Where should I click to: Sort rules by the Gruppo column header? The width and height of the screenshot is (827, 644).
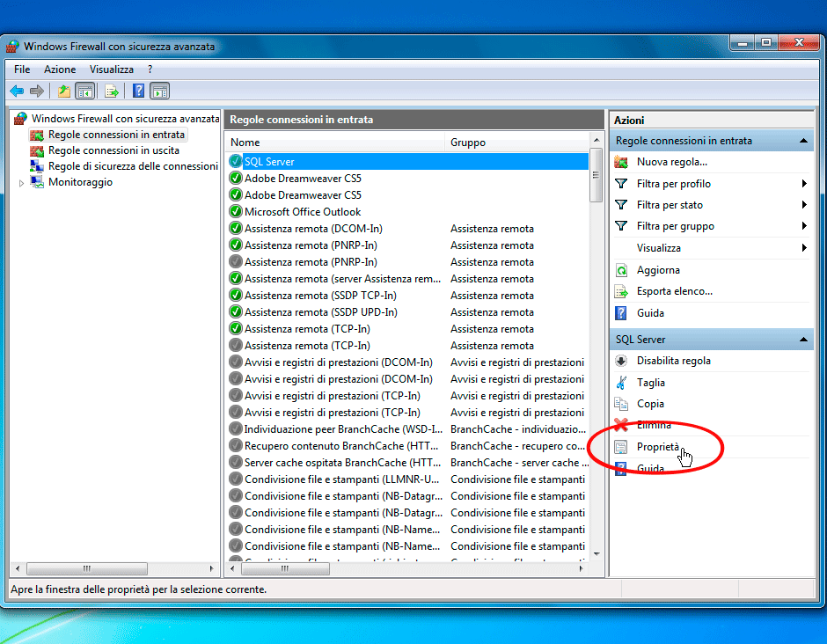[517, 143]
